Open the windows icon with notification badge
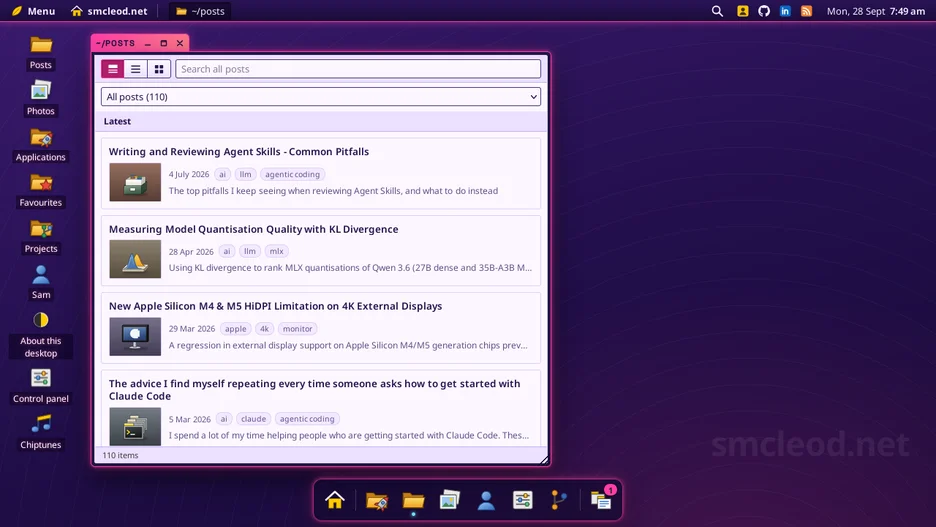This screenshot has width=936, height=527. 601,499
